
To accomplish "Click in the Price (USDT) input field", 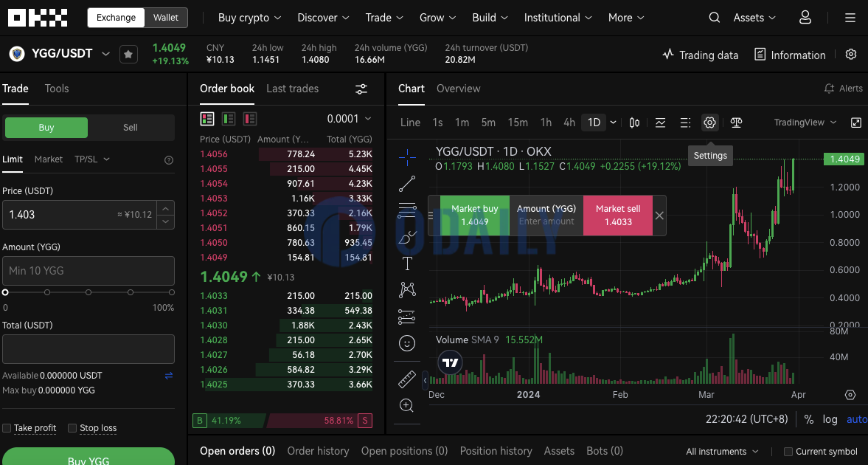I will (88, 215).
